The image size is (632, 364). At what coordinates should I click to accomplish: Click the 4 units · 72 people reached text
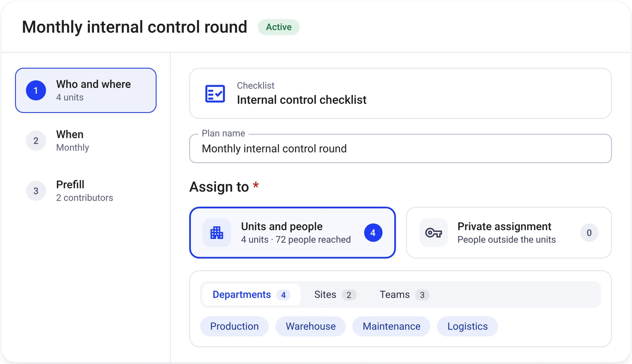[x=296, y=240]
